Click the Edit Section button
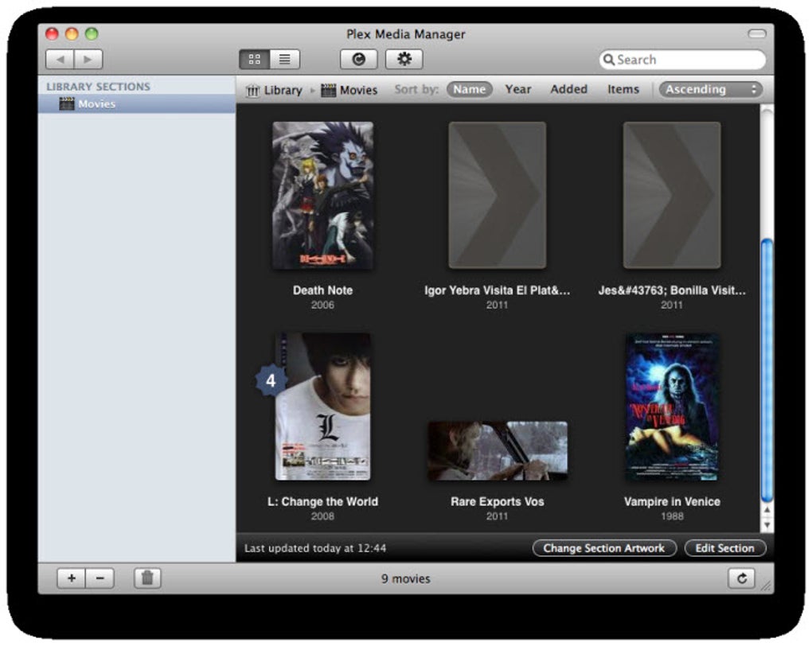 point(725,548)
